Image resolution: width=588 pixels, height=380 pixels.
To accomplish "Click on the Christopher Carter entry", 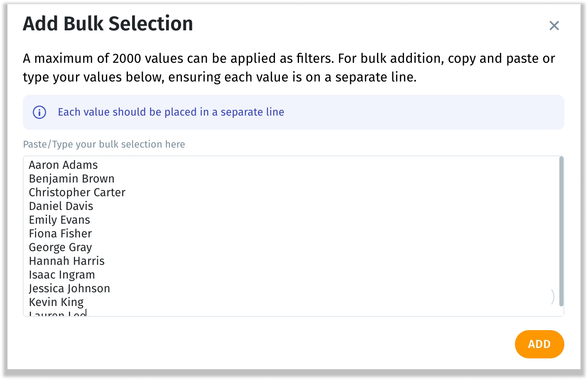I will click(x=77, y=192).
